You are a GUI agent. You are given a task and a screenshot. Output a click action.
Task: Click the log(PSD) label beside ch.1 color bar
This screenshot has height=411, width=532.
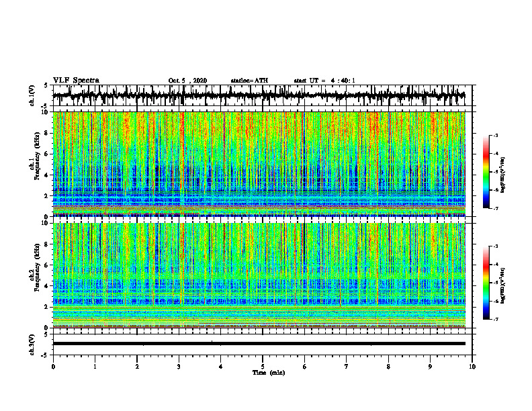coord(503,175)
